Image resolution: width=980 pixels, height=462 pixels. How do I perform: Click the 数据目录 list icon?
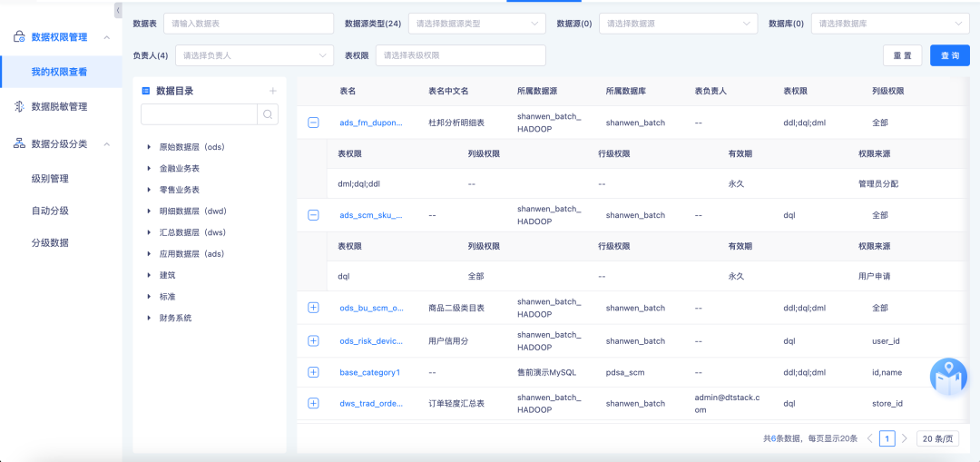(145, 91)
